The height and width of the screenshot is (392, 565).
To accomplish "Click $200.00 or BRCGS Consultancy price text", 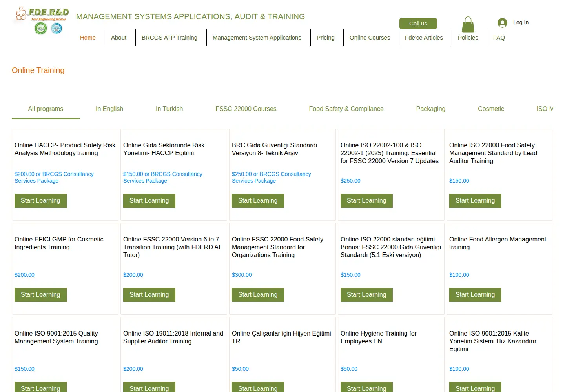I will [54, 177].
